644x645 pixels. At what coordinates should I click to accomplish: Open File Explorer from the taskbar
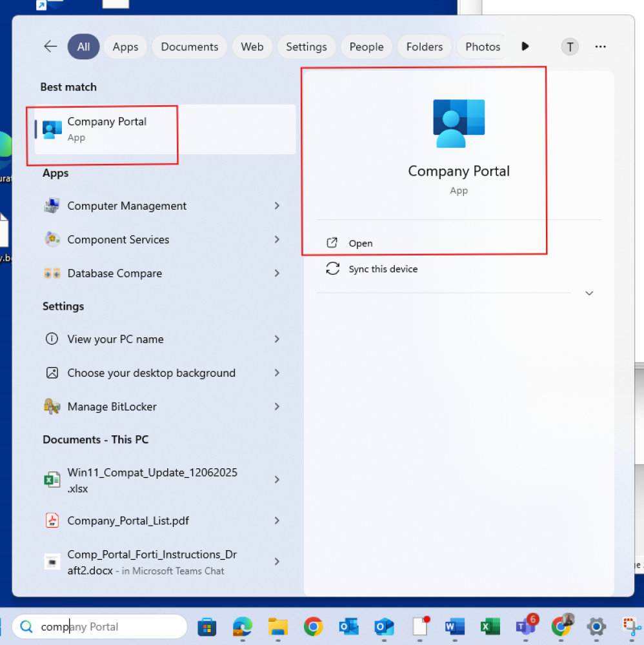point(277,626)
